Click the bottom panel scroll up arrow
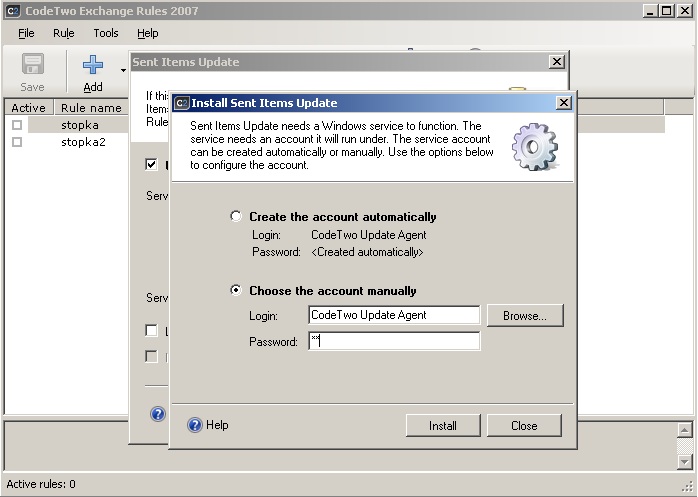Viewport: 698px width, 497px height. 684,430
